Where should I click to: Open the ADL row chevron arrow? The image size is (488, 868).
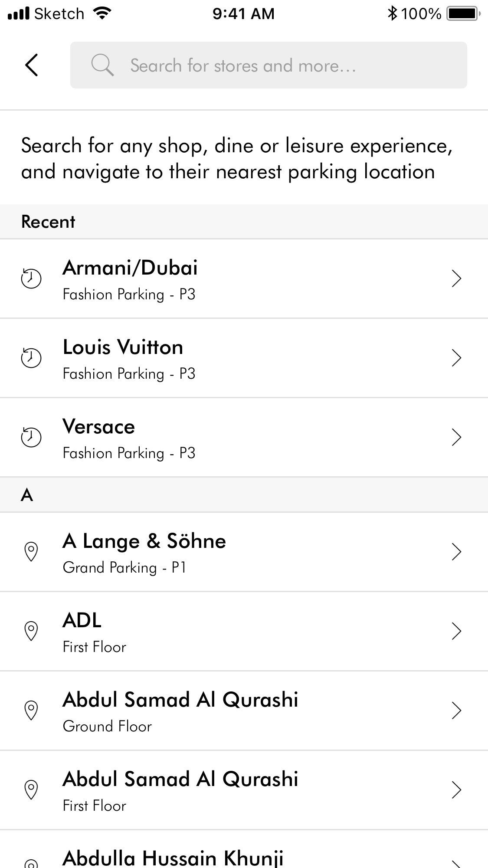tap(456, 631)
